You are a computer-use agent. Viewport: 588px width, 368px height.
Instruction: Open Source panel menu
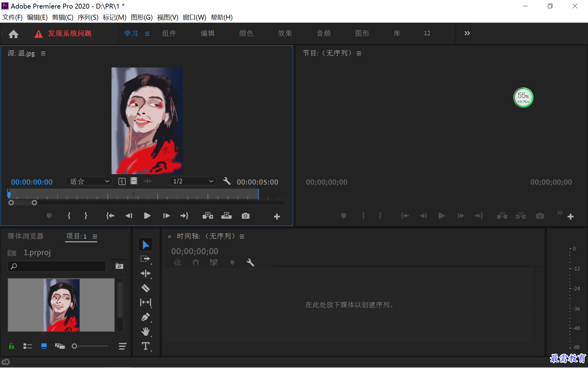pyautogui.click(x=43, y=53)
